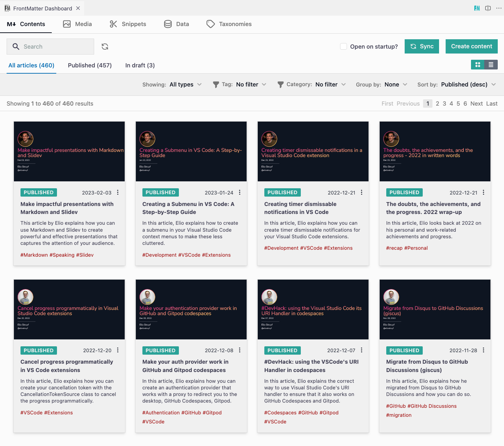
Task: Go to page 2 of results
Action: [437, 104]
